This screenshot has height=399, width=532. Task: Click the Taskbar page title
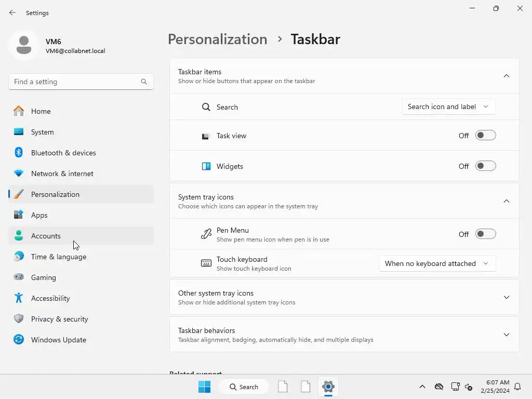(x=315, y=39)
